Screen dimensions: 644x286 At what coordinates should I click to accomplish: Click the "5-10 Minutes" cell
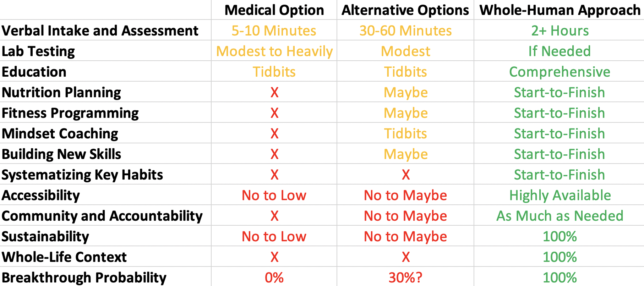tap(274, 31)
